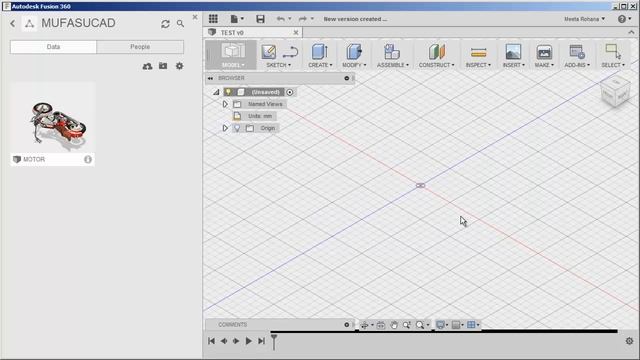Open the CREATE dropdown menu
The image size is (640, 360).
[x=320, y=65]
